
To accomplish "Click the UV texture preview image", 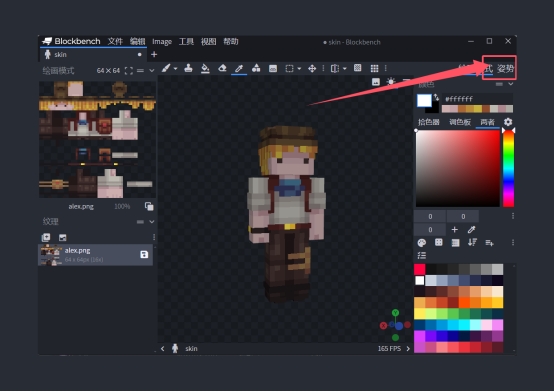I will click(x=97, y=139).
